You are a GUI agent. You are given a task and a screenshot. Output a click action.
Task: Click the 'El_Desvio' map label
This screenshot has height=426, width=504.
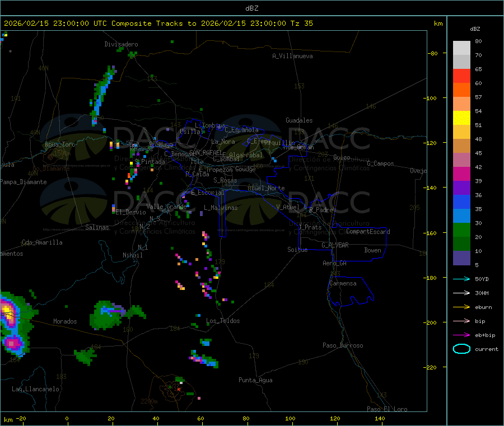click(131, 212)
